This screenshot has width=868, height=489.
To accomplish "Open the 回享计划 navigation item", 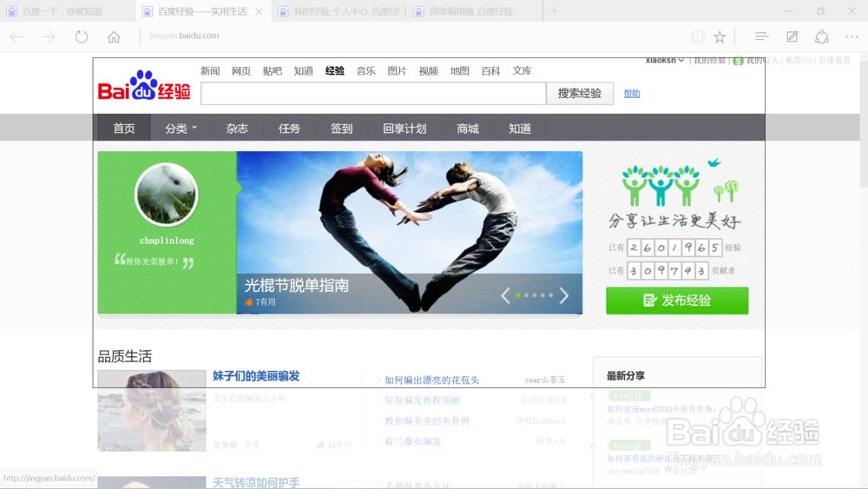I will point(404,129).
